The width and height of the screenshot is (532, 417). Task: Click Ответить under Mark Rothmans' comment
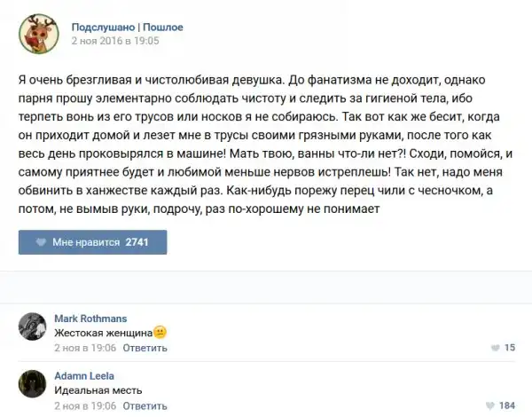(x=145, y=348)
